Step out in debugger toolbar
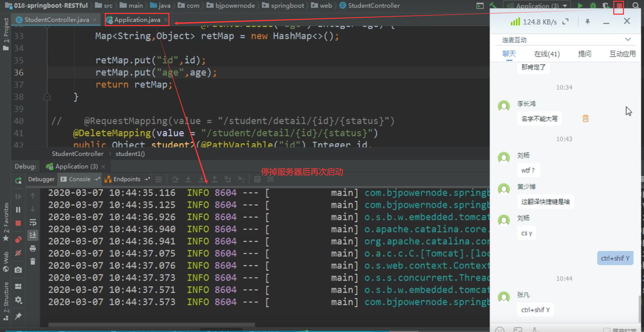This screenshot has height=332, width=644. click(215, 179)
